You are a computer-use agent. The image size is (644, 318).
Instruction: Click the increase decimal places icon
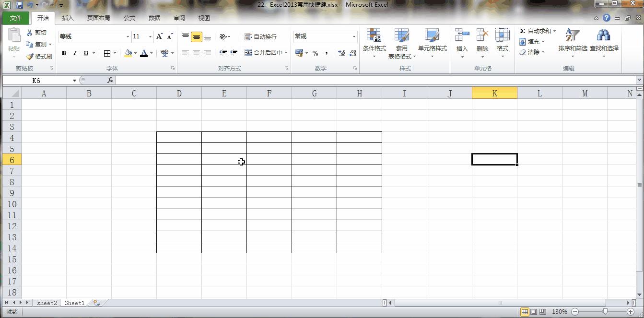tap(341, 54)
